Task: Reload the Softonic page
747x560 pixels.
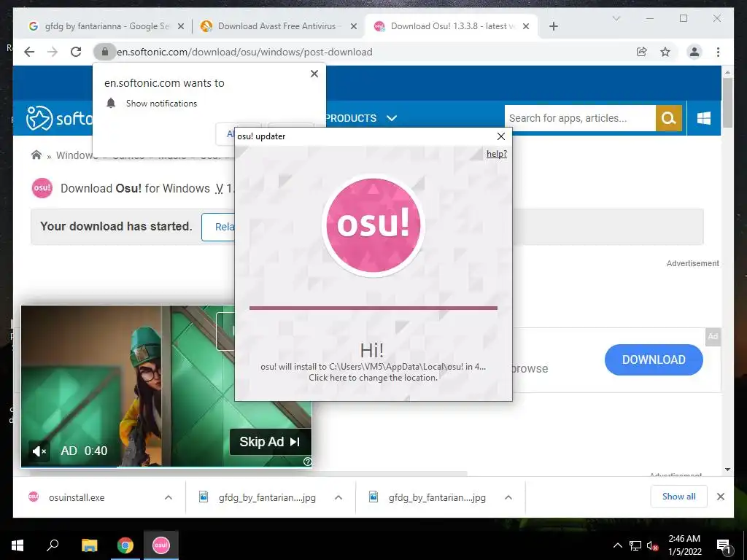Action: [76, 52]
